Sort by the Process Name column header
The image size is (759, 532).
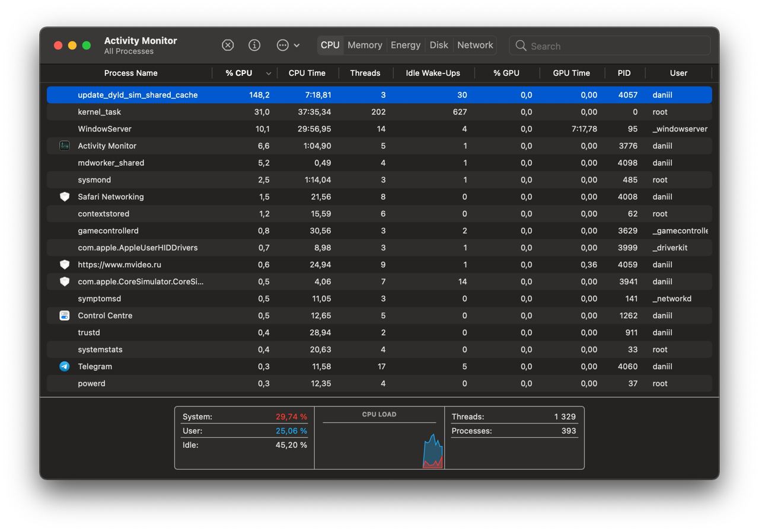point(130,73)
